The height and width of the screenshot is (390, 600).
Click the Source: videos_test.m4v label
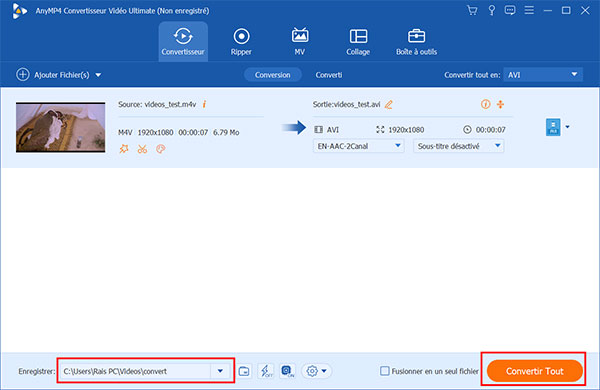coord(157,104)
